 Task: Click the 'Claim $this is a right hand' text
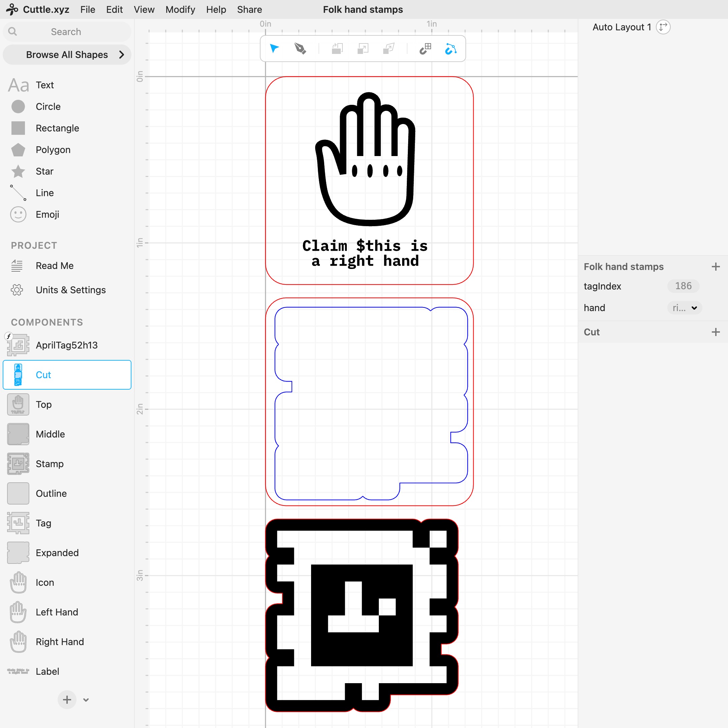coord(365,253)
